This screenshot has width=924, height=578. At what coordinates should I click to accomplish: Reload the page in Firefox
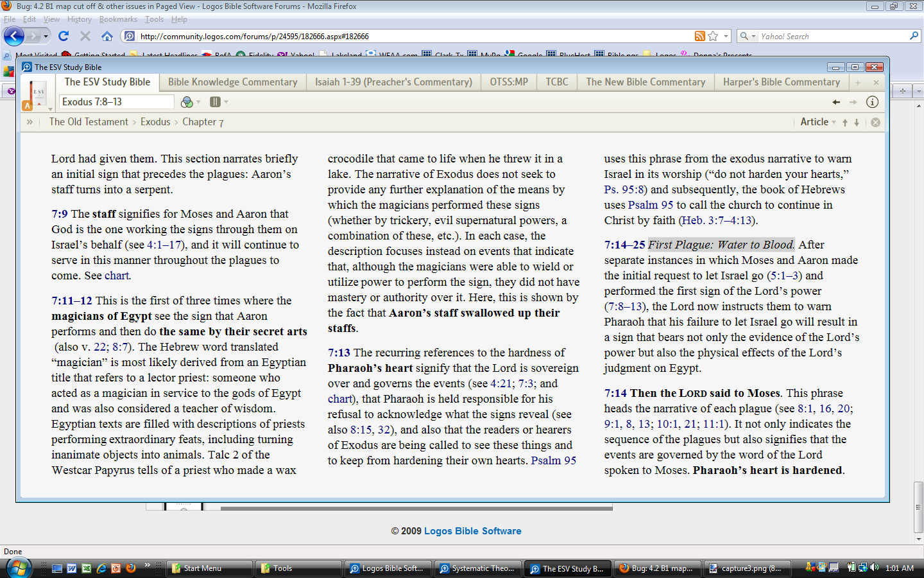click(63, 36)
